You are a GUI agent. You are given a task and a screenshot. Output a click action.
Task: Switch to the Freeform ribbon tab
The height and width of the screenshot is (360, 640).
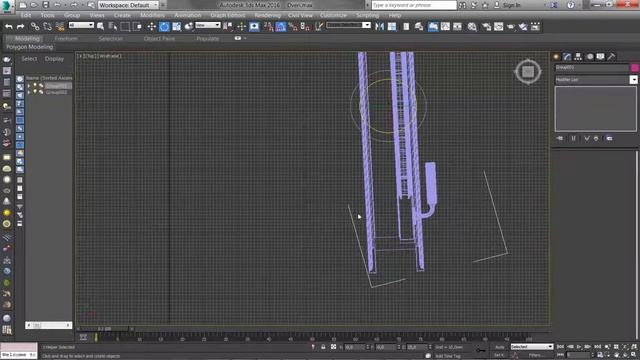point(66,39)
